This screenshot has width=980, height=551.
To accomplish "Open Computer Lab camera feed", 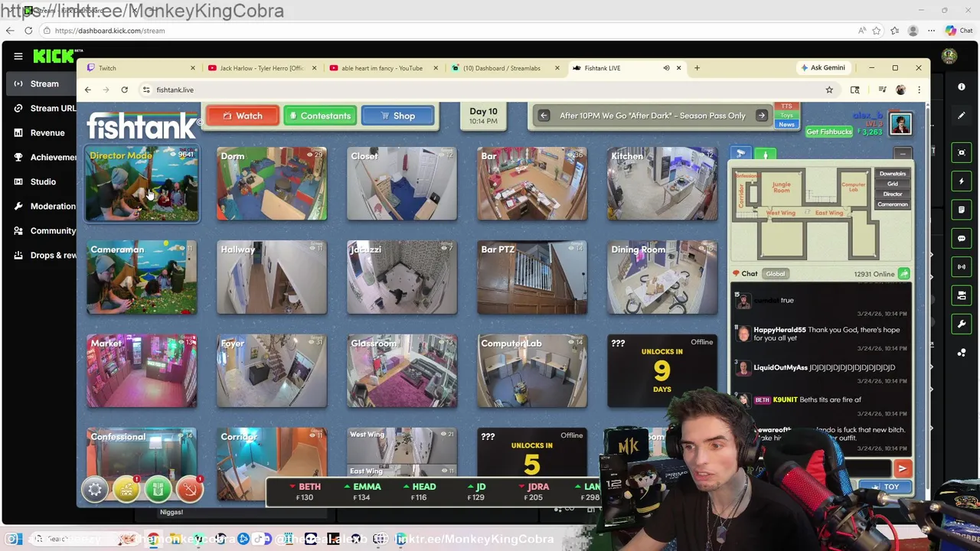I will tap(532, 371).
